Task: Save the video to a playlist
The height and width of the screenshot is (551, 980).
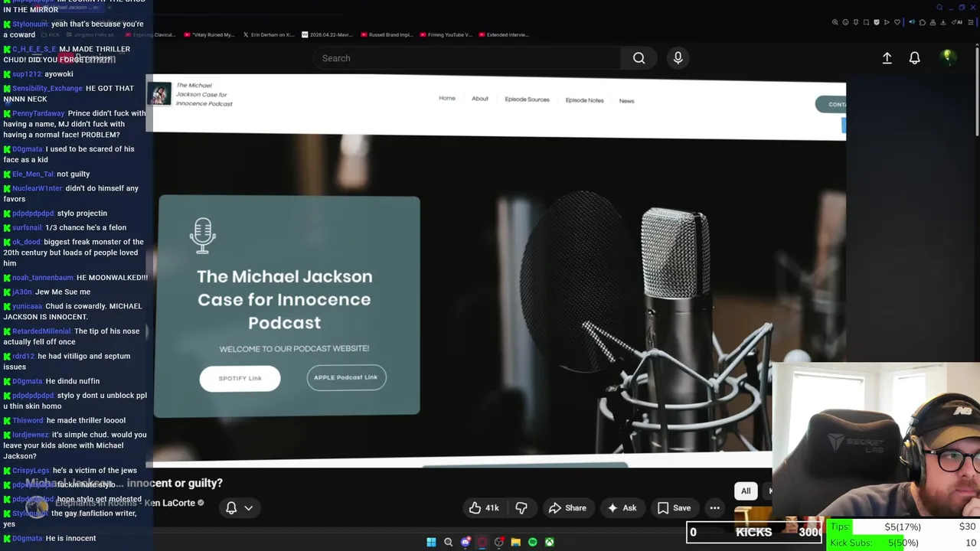Action: point(674,508)
